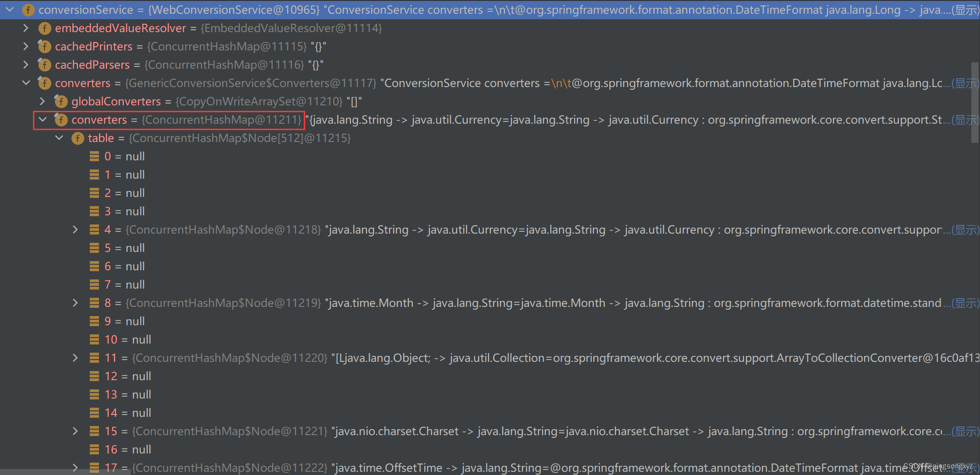Select the '7 = null' row
Screen dimensions: 980x475
pyautogui.click(x=125, y=284)
